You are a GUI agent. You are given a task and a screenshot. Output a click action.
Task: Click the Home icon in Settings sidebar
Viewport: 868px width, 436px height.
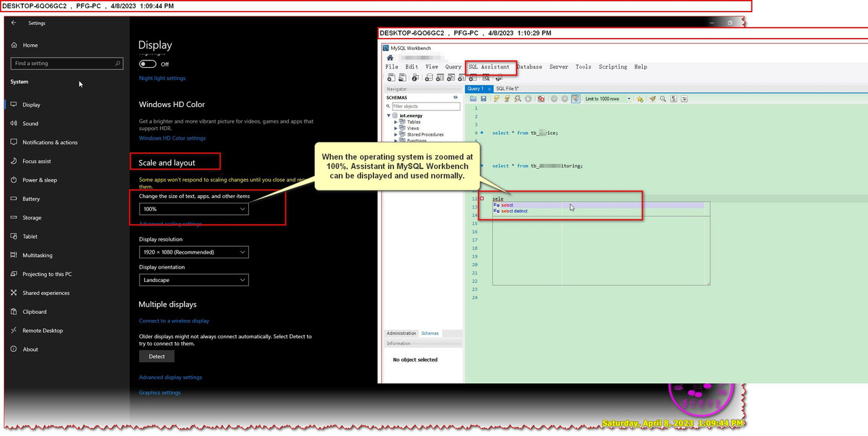14,45
